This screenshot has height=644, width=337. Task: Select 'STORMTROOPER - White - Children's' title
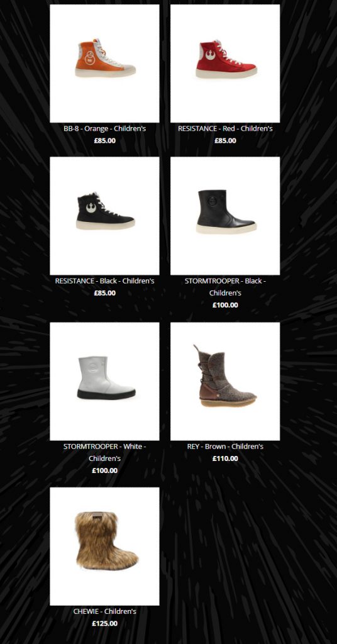[x=104, y=452]
